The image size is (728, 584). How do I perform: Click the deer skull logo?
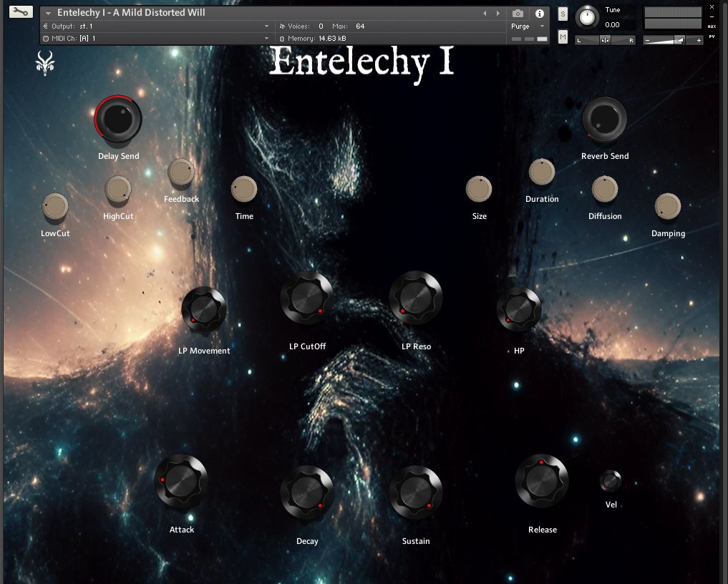(45, 63)
